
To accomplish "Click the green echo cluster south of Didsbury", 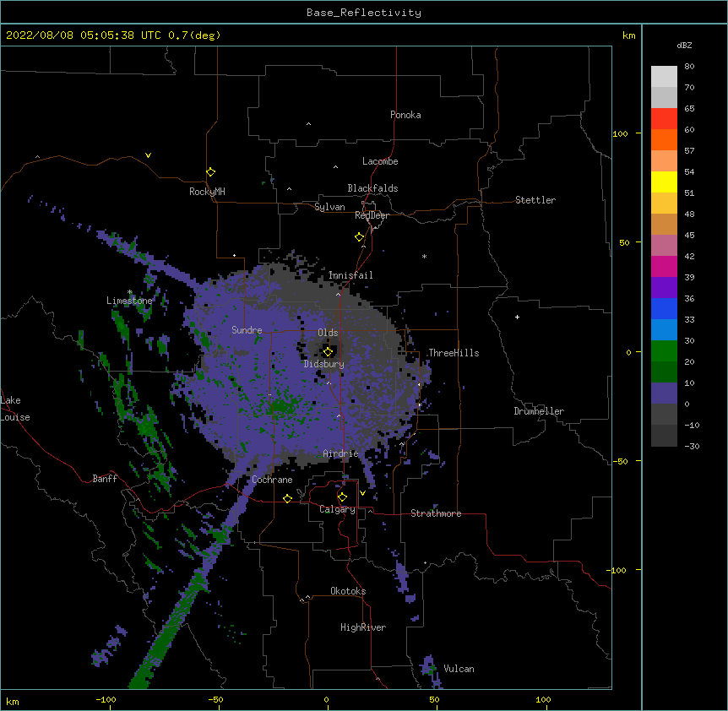I will [x=282, y=405].
